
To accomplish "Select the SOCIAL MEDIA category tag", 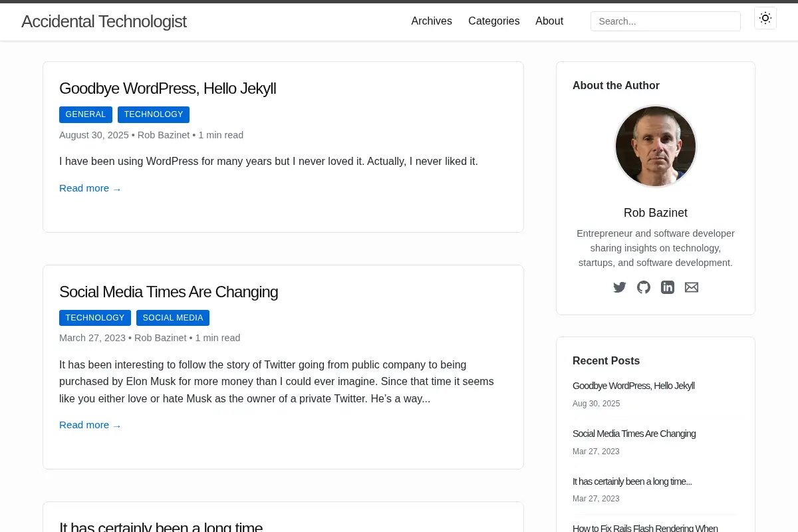I will point(173,318).
